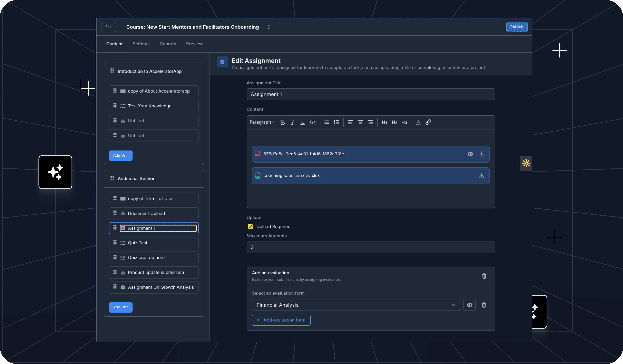
Task: Open the Paragraph style dropdown
Action: point(262,122)
